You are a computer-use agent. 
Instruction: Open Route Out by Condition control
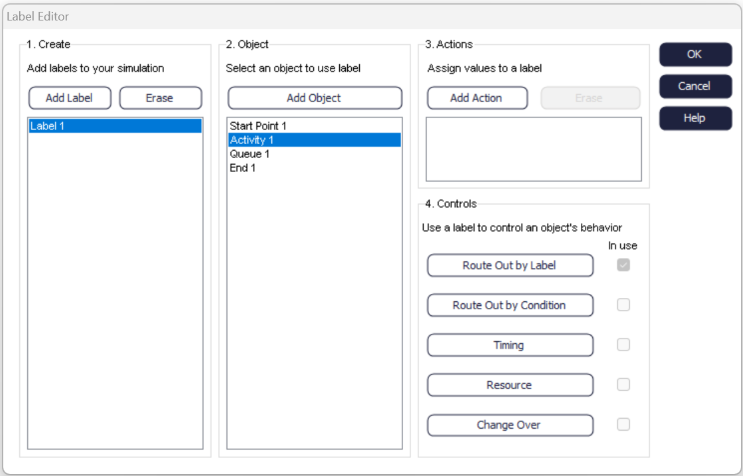510,305
